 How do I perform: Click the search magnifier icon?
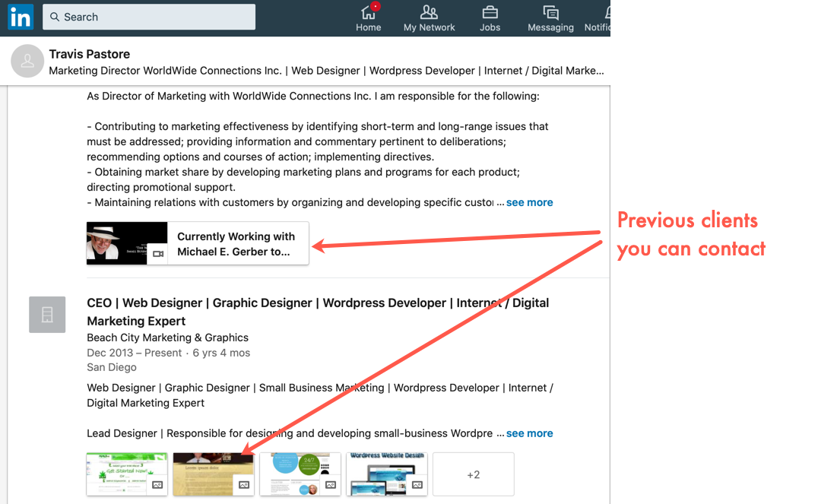click(x=54, y=17)
